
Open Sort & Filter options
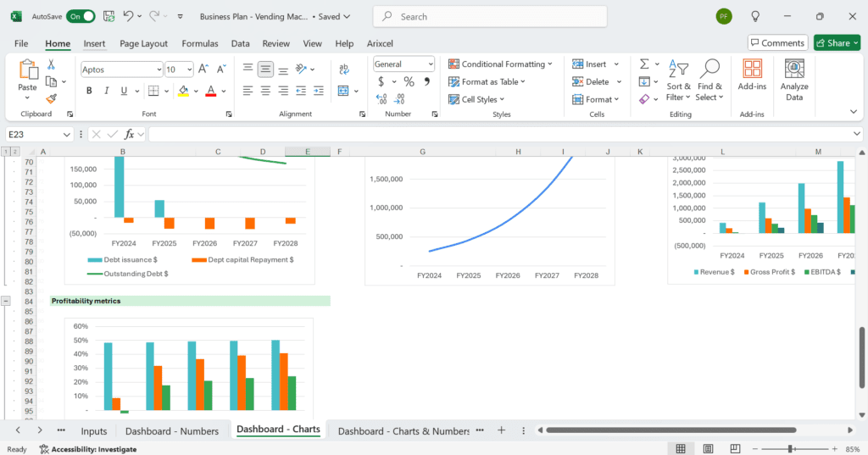[x=678, y=80]
